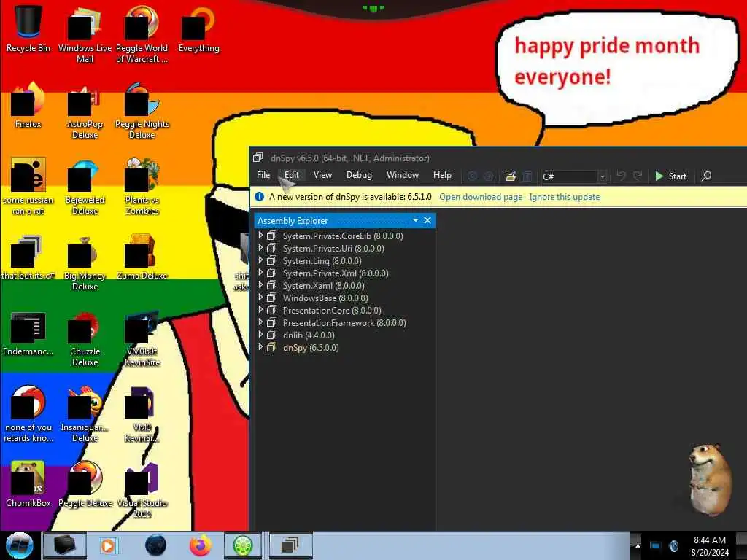Image resolution: width=747 pixels, height=560 pixels.
Task: Open the View menu
Action: coord(322,175)
